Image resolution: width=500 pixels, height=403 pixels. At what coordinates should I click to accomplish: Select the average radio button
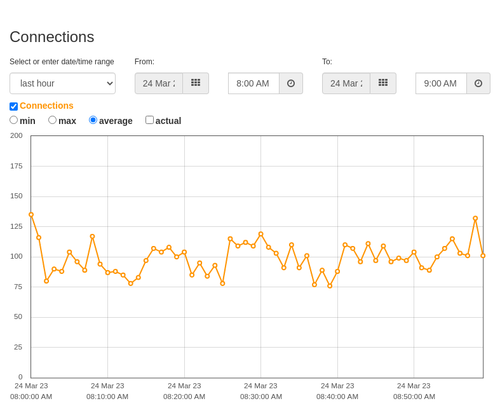93,120
